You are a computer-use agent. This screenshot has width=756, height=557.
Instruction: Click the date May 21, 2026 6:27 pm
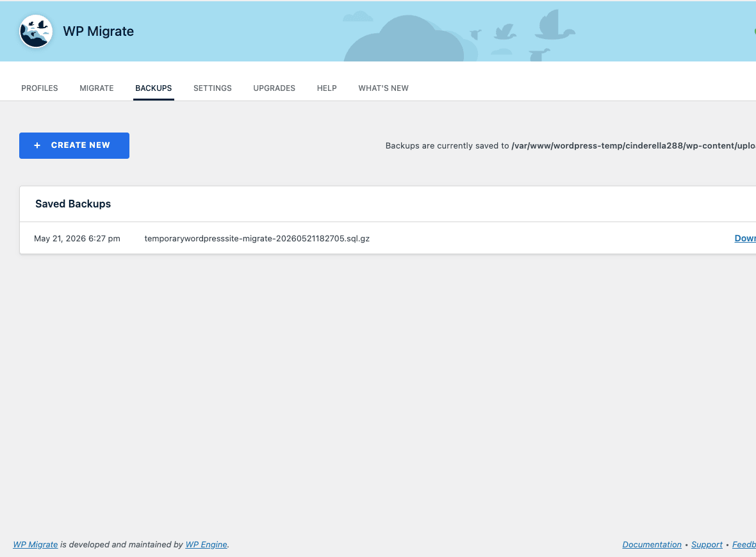(x=77, y=239)
